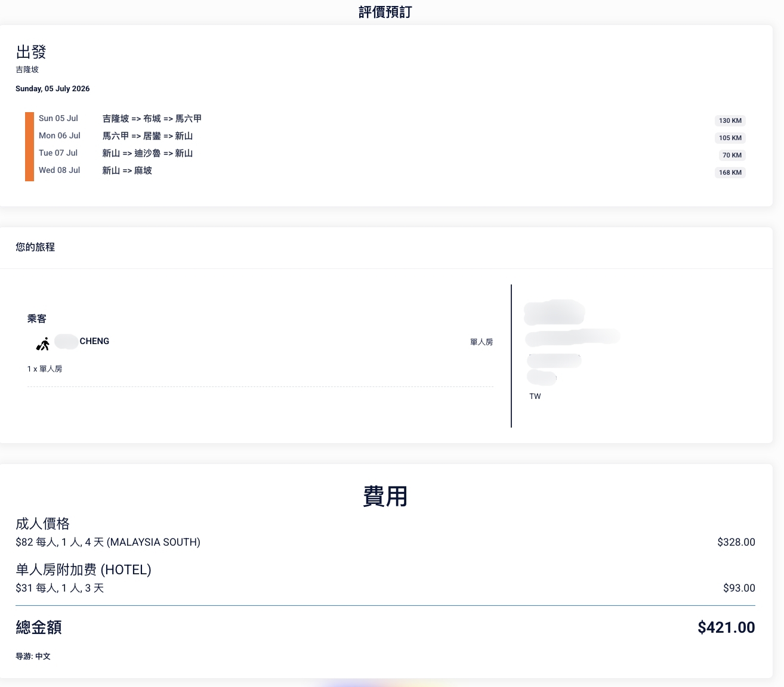
Task: Click the $93.00 surcharge amount
Action: 739,588
